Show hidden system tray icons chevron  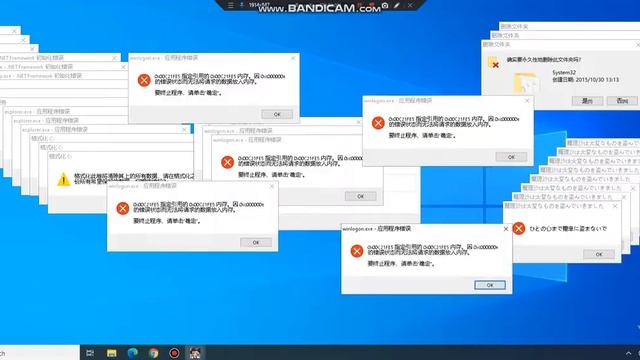628,353
